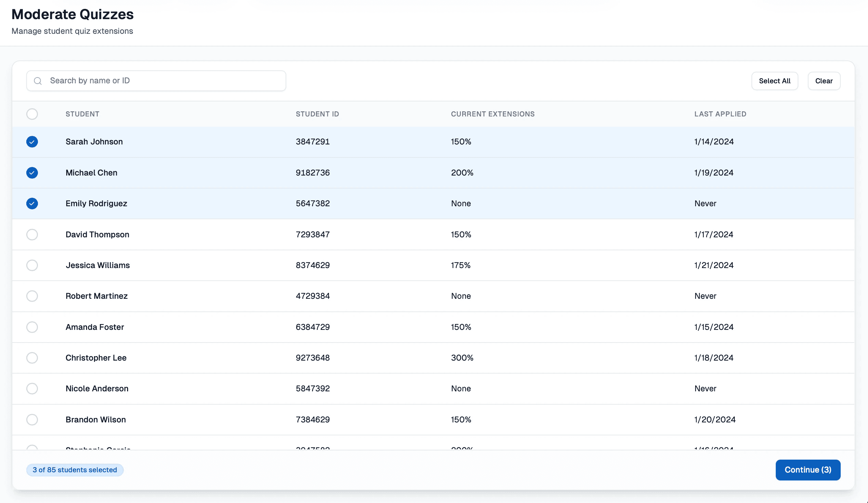868x503 pixels.
Task: Deselect Michael Chen's row checkbox
Action: click(x=32, y=173)
